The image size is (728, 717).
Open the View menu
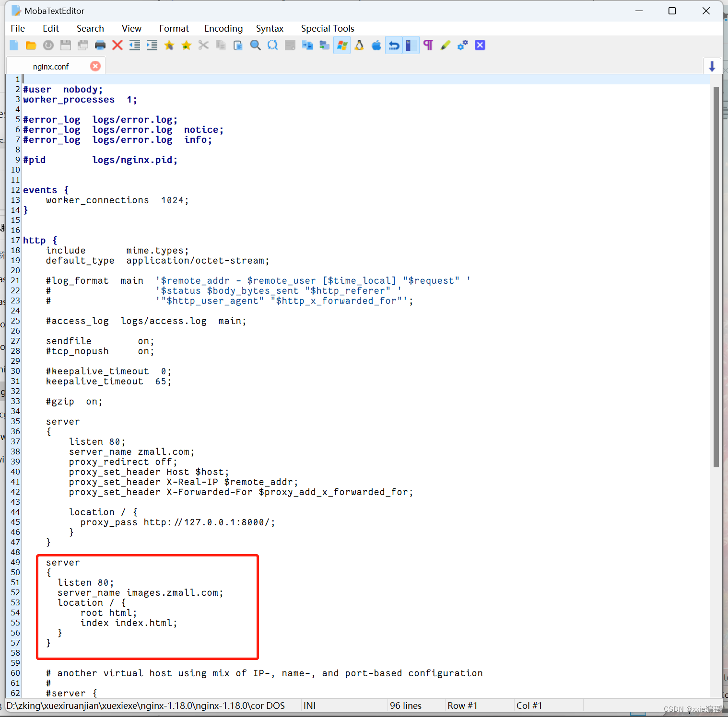(131, 29)
